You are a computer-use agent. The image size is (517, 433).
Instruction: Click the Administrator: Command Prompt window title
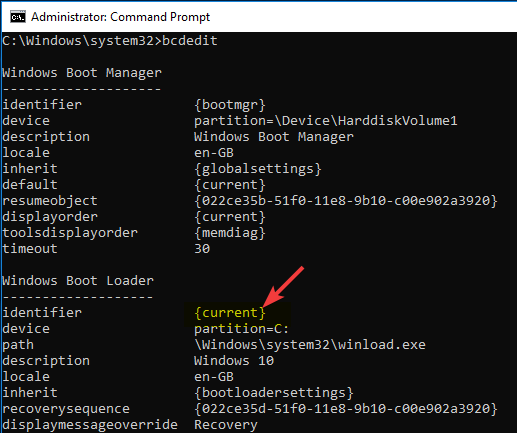coord(120,17)
